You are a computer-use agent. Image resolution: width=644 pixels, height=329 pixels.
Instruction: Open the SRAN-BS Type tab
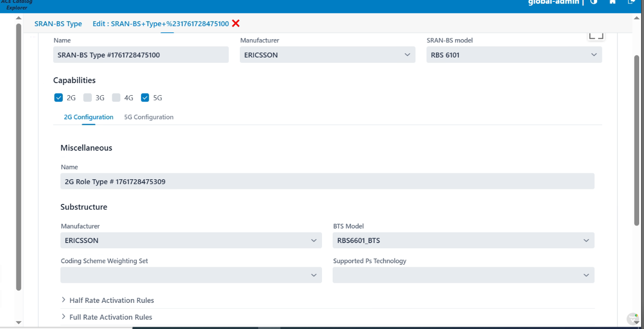58,24
